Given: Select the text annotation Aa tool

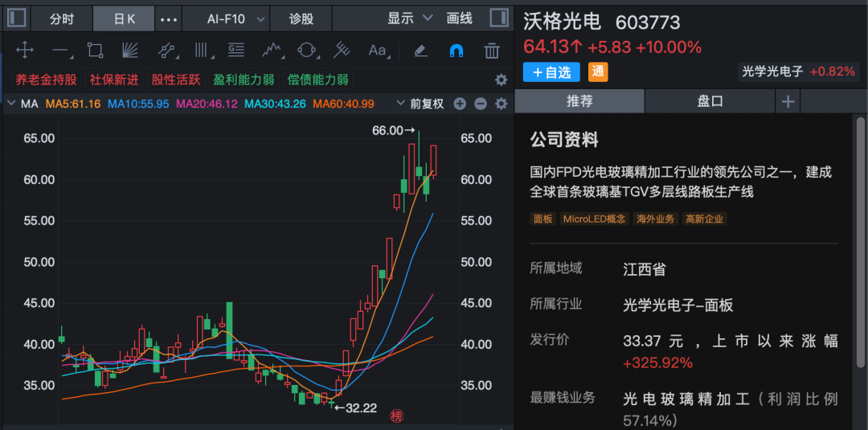Looking at the screenshot, I should click(377, 51).
